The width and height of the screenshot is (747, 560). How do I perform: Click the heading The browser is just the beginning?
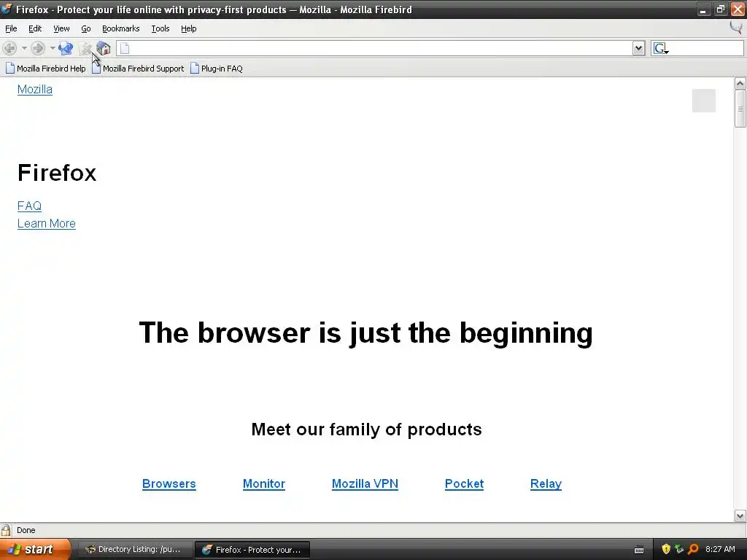coord(366,332)
